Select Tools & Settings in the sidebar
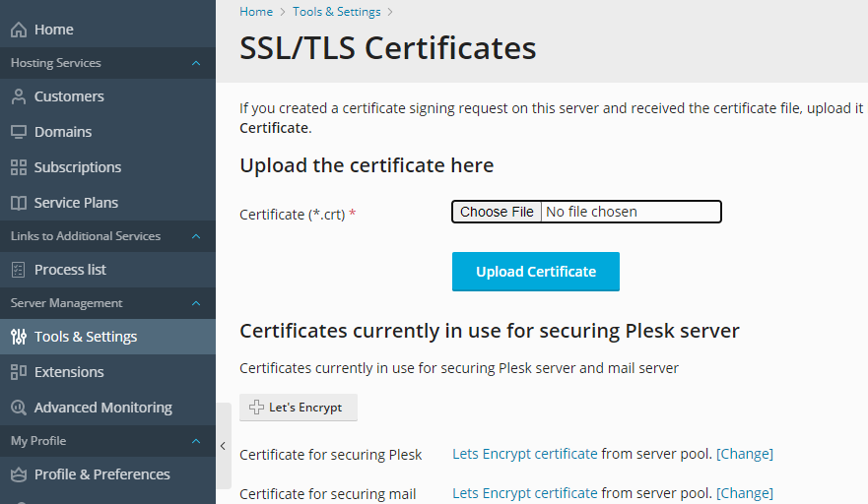This screenshot has height=504, width=868. 108,337
